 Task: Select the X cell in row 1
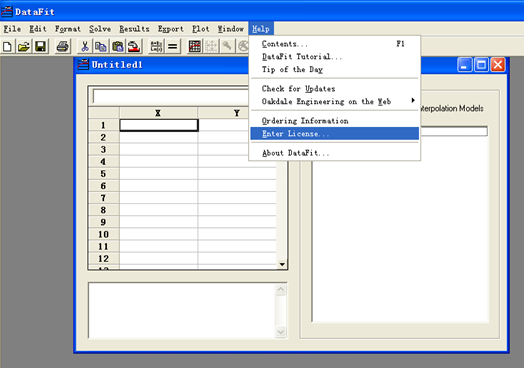159,125
